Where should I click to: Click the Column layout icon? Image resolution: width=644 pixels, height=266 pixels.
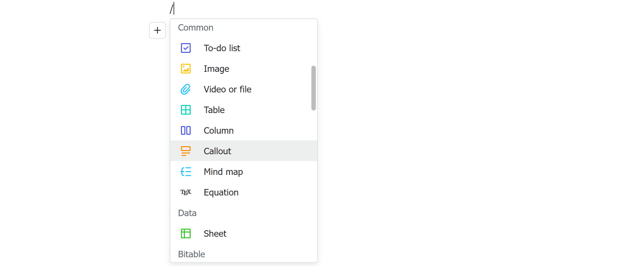pos(186,130)
